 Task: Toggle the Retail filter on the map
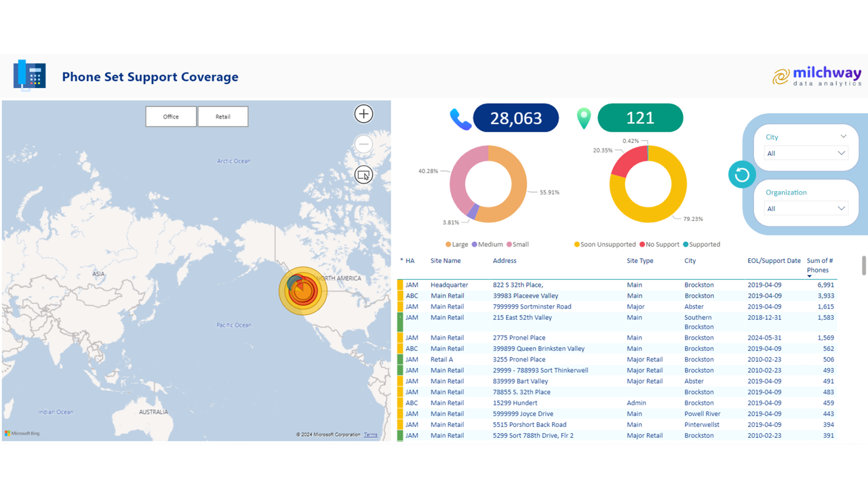223,116
